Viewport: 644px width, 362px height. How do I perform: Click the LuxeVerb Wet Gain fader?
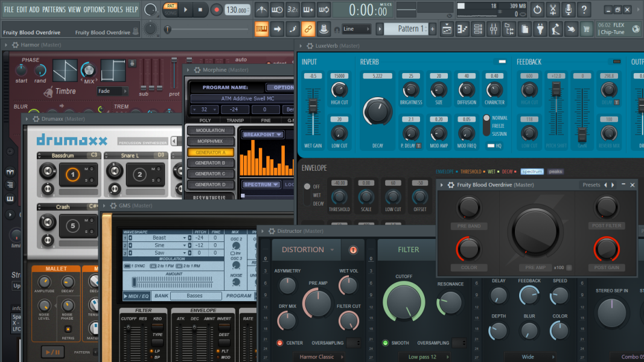click(x=313, y=106)
